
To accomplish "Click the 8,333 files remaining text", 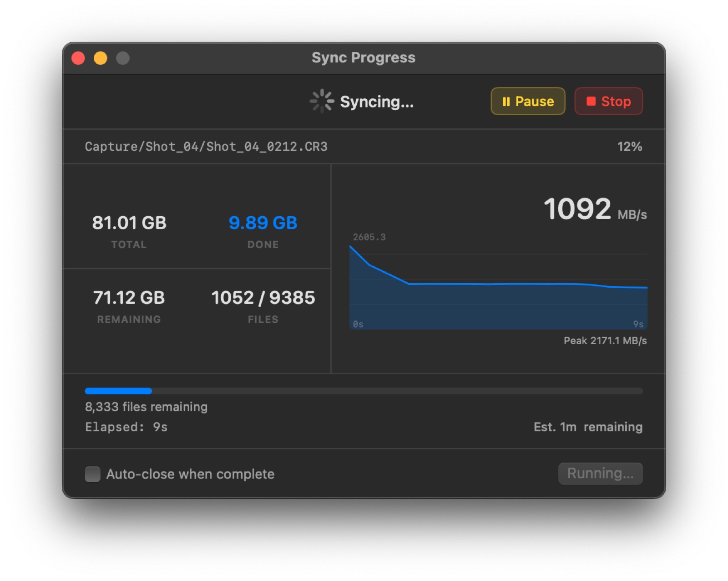I will coord(146,407).
